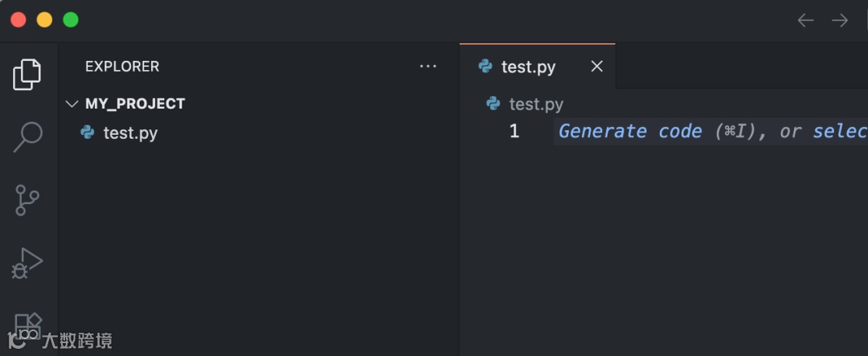
Task: Close the test.py editor tab
Action: (596, 67)
